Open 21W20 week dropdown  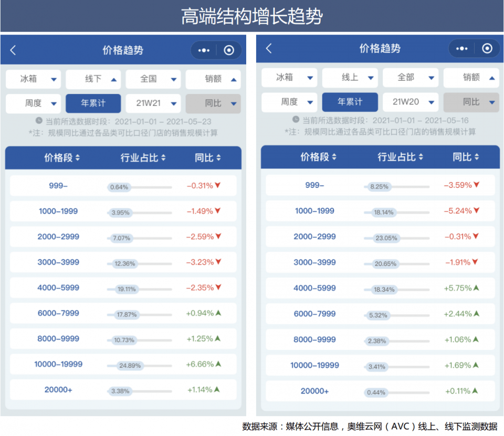pos(411,102)
